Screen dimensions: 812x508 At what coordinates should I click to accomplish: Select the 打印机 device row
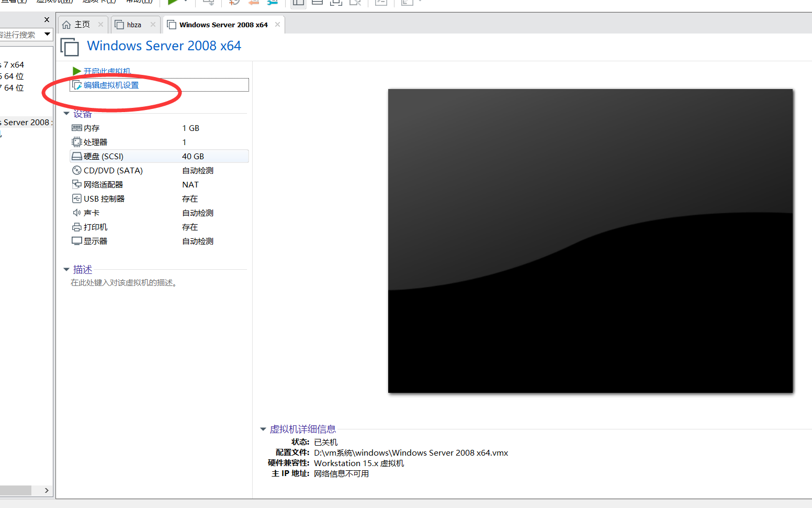pos(159,227)
